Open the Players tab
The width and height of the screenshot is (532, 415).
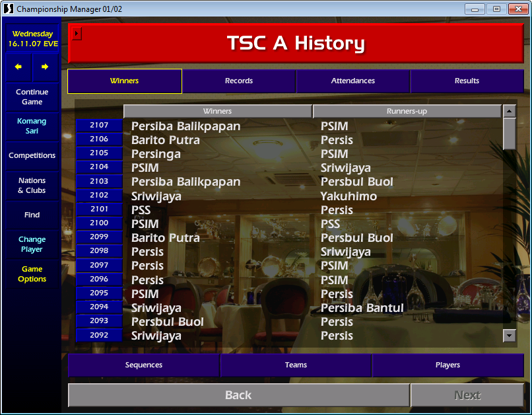(448, 365)
